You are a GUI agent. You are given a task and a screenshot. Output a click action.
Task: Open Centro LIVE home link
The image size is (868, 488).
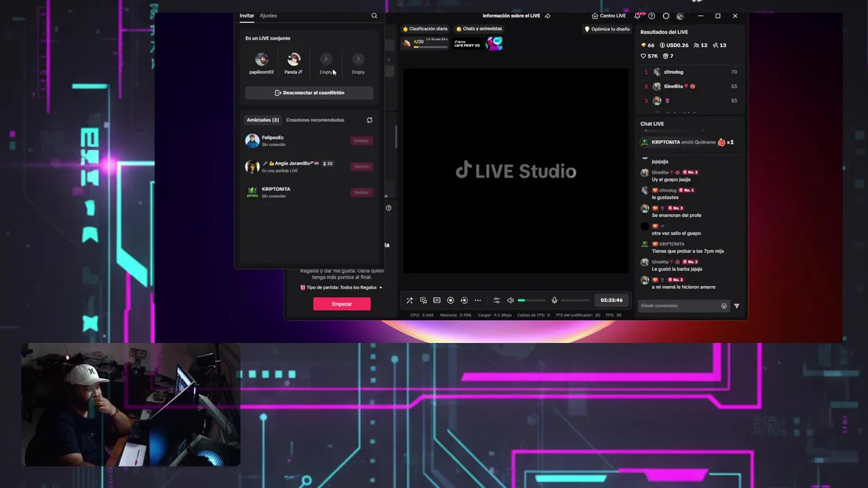(608, 16)
